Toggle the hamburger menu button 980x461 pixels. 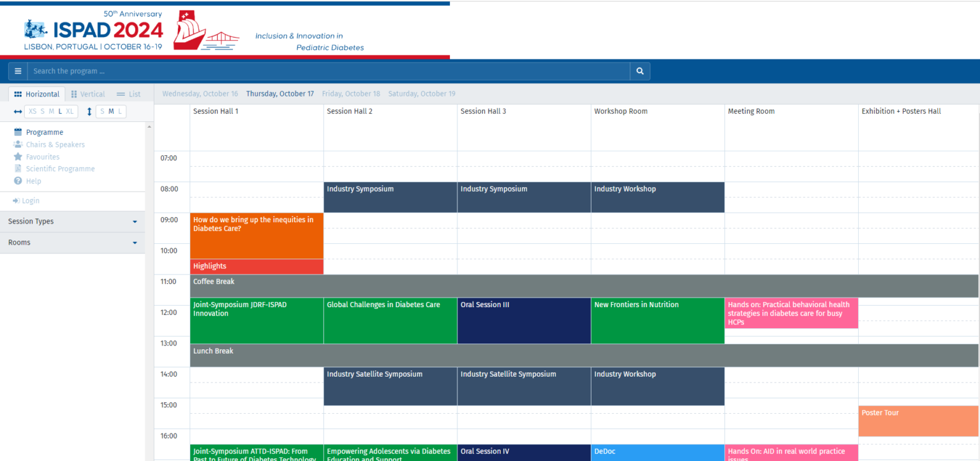pyautogui.click(x=18, y=72)
